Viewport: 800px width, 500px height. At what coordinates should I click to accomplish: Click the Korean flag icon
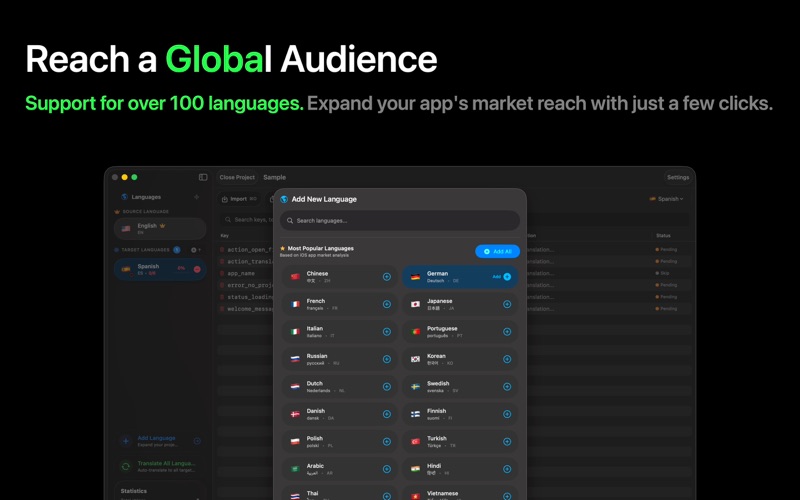click(415, 359)
